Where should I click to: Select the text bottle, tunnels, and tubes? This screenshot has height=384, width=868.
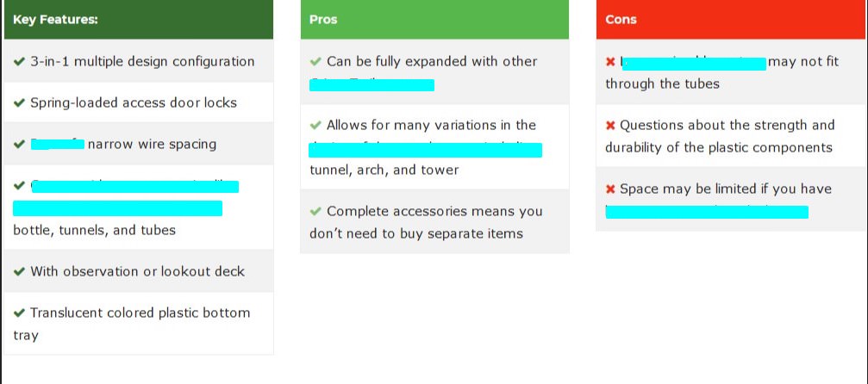pyautogui.click(x=94, y=230)
